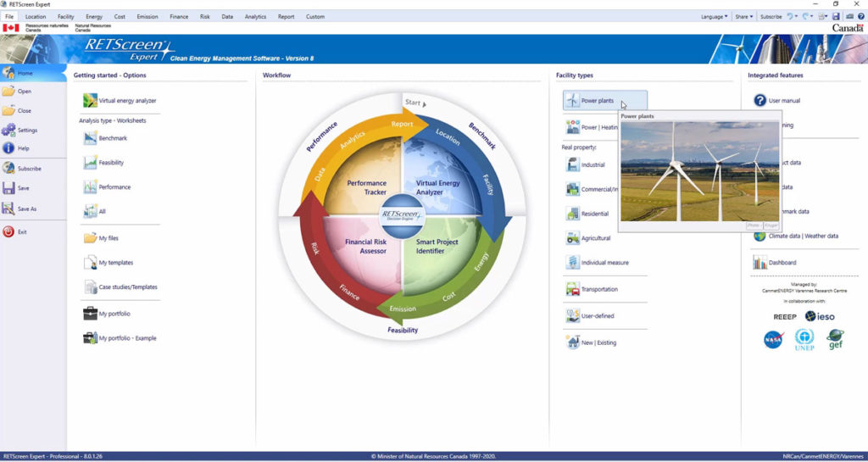
Task: Click Subscribe in the top toolbar
Action: pos(771,17)
